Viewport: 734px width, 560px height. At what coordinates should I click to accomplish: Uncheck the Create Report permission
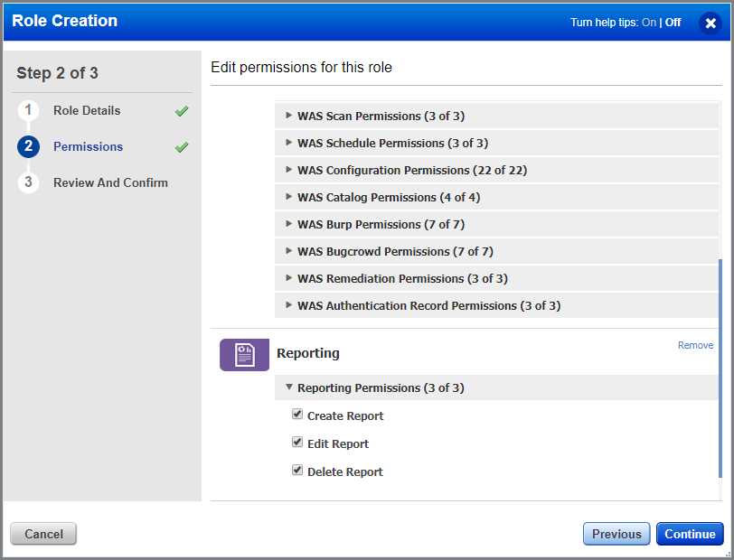coord(297,414)
